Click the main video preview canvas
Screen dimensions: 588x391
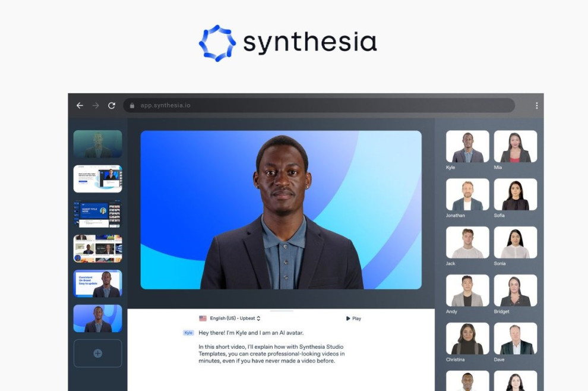click(x=281, y=210)
